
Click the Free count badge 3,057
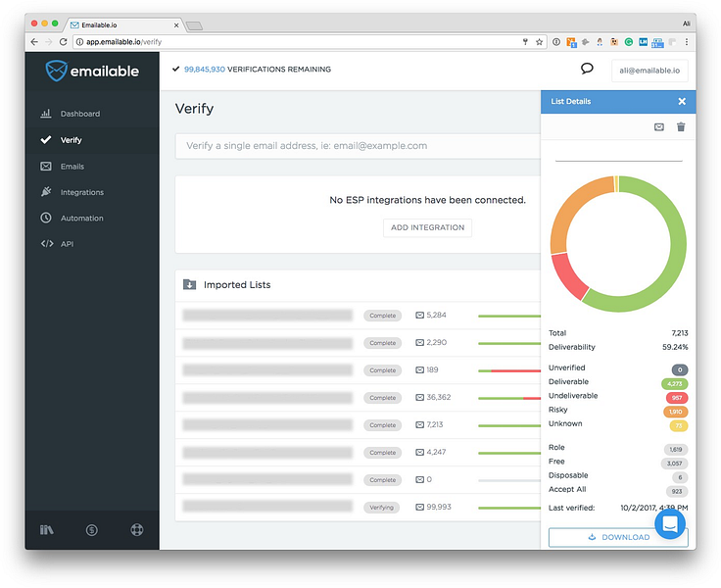pyautogui.click(x=675, y=464)
